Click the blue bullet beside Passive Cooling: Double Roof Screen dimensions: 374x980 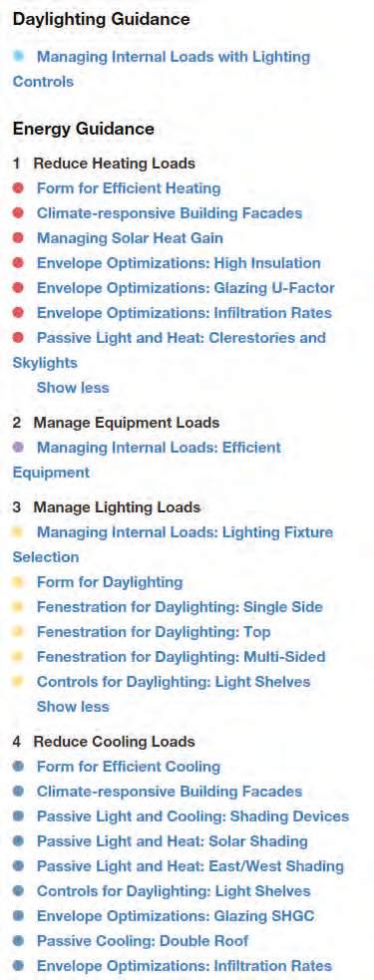[18, 941]
